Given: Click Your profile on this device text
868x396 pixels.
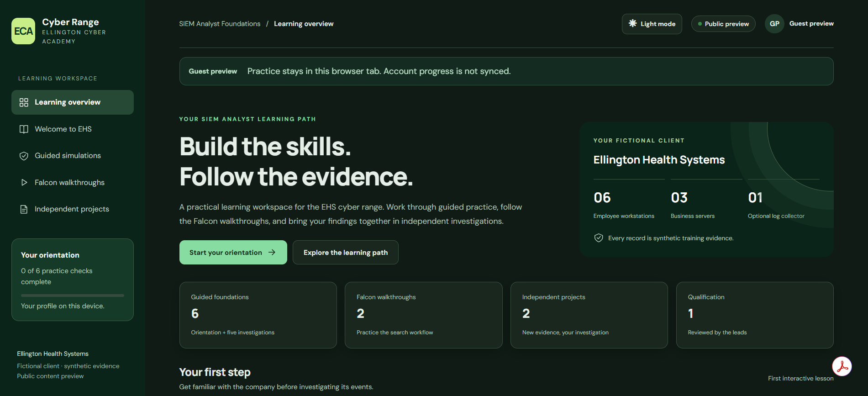Looking at the screenshot, I should click(x=63, y=306).
